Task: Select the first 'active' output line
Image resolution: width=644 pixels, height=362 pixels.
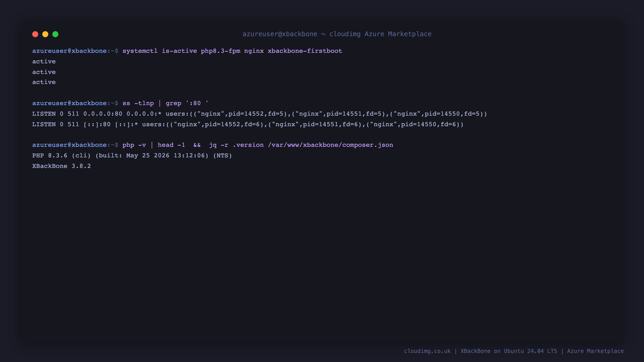Action: tap(44, 61)
